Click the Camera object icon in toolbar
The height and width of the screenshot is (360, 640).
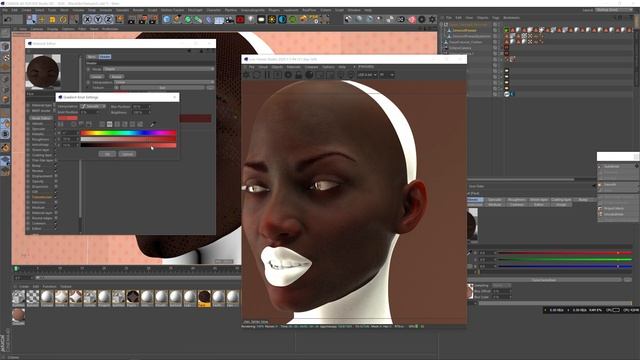coord(230,19)
